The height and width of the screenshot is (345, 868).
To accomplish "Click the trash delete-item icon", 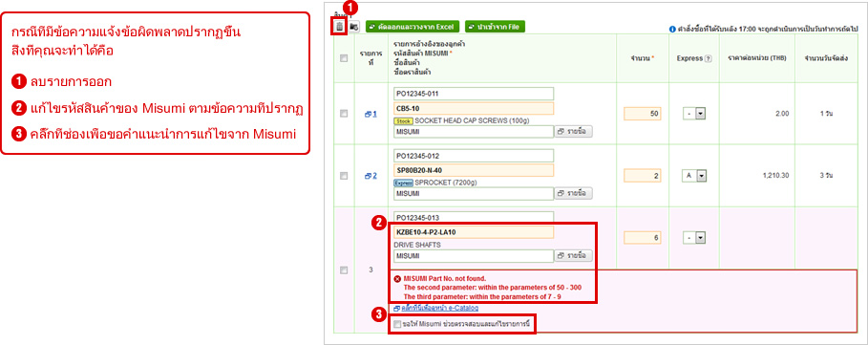I will click(x=339, y=27).
